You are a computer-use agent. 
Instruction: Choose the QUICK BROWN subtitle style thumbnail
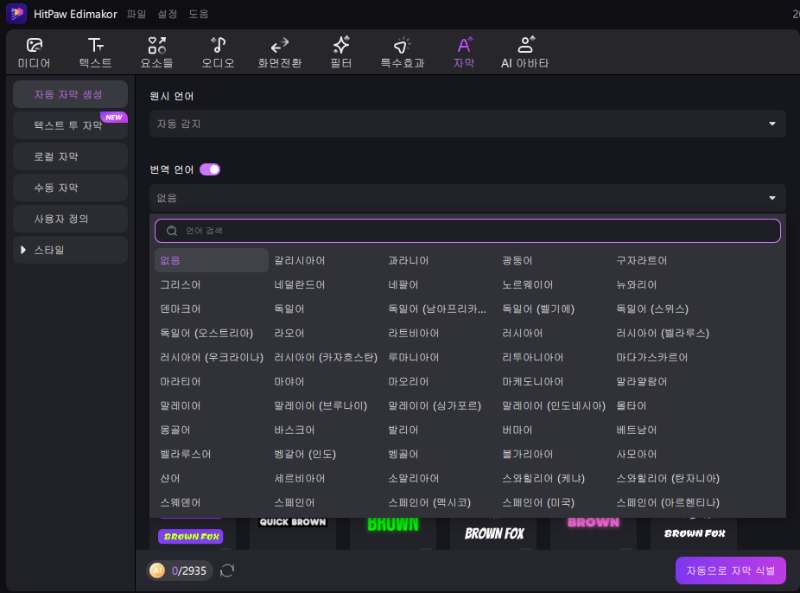click(292, 534)
